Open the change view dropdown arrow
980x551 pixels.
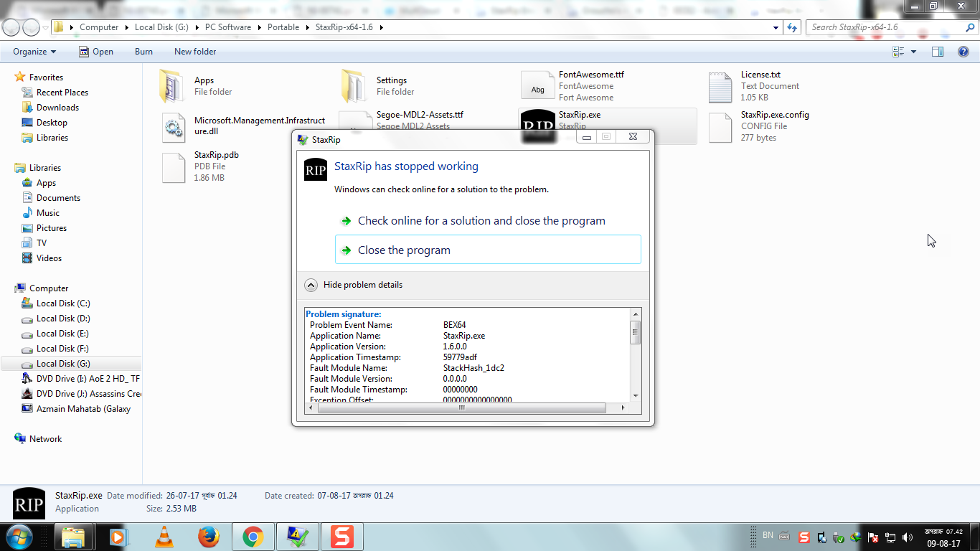913,52
